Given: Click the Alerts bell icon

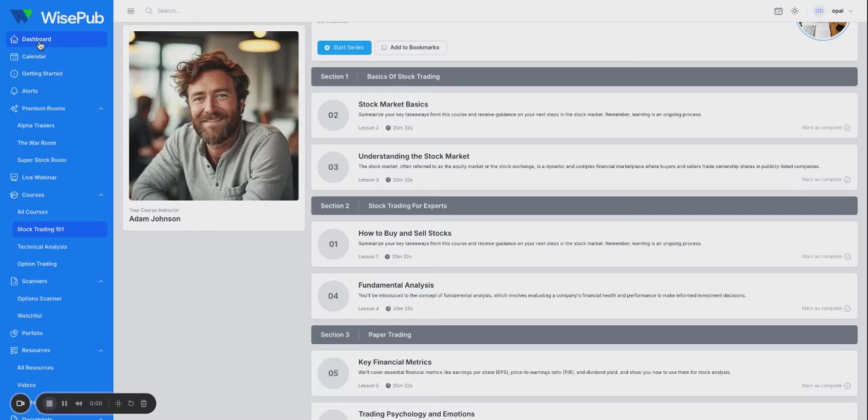Looking at the screenshot, I should [x=14, y=91].
